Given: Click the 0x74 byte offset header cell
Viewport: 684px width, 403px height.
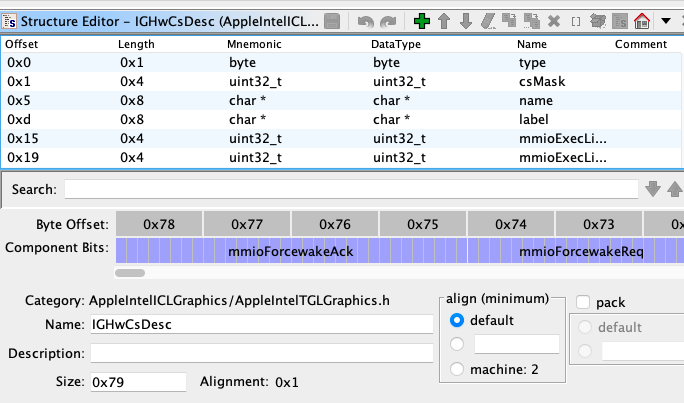Looking at the screenshot, I should pos(511,224).
